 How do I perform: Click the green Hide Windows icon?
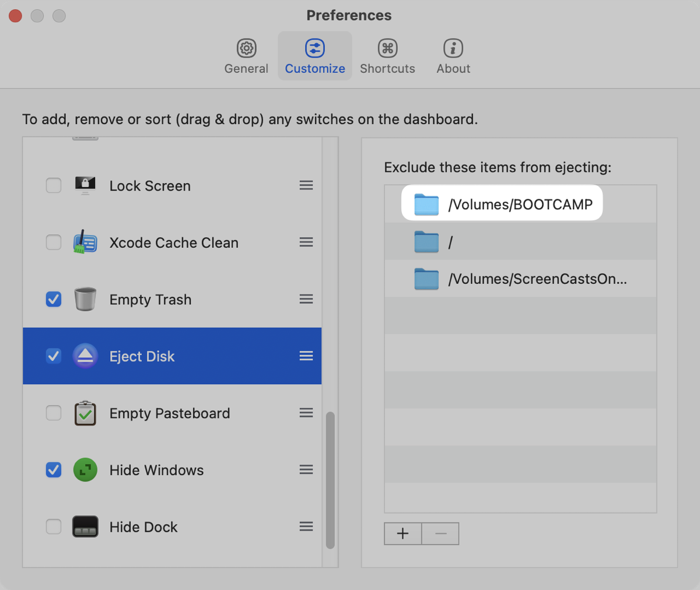[85, 470]
